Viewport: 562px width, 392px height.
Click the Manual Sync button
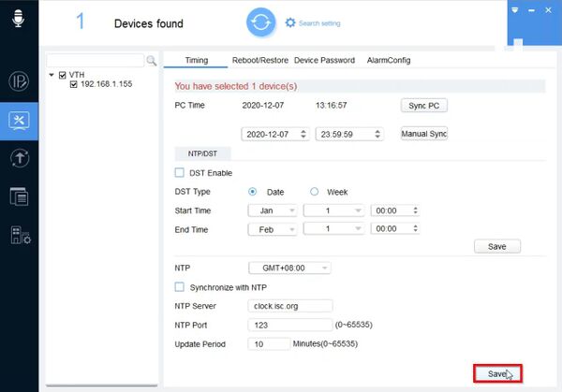point(424,134)
